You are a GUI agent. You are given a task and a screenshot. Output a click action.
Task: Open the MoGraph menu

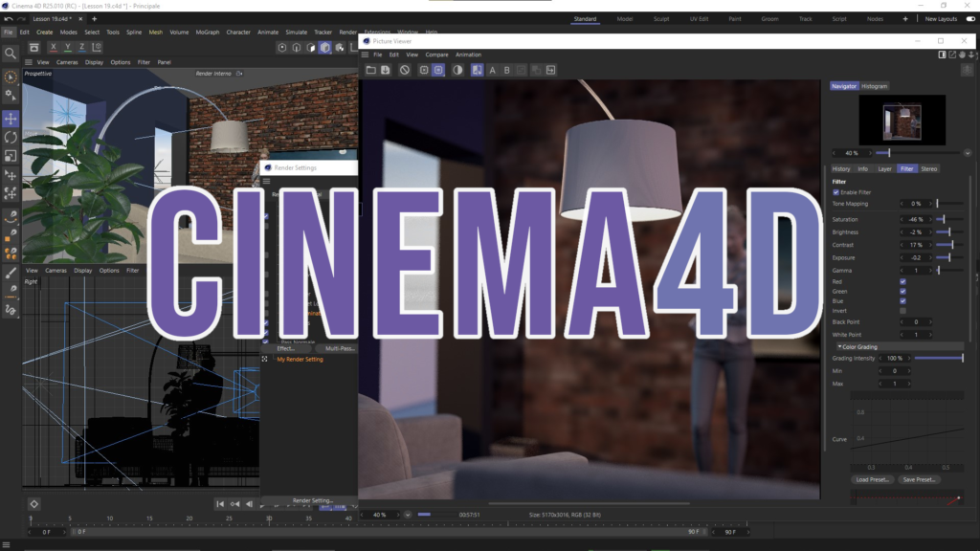(x=208, y=32)
